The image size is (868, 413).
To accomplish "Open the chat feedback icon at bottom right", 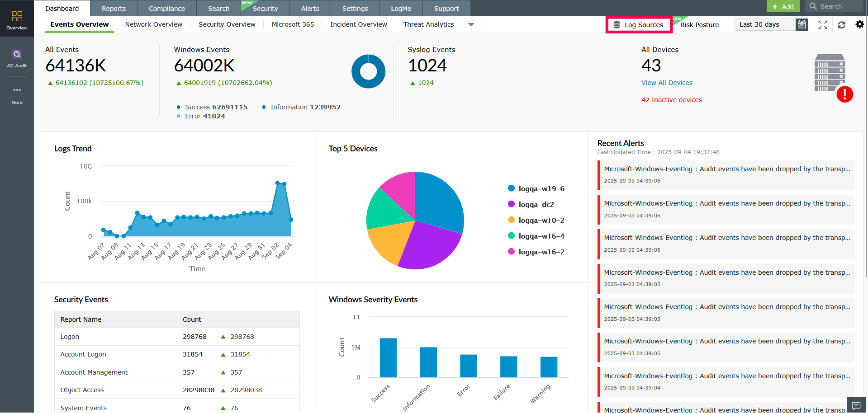I will click(856, 405).
